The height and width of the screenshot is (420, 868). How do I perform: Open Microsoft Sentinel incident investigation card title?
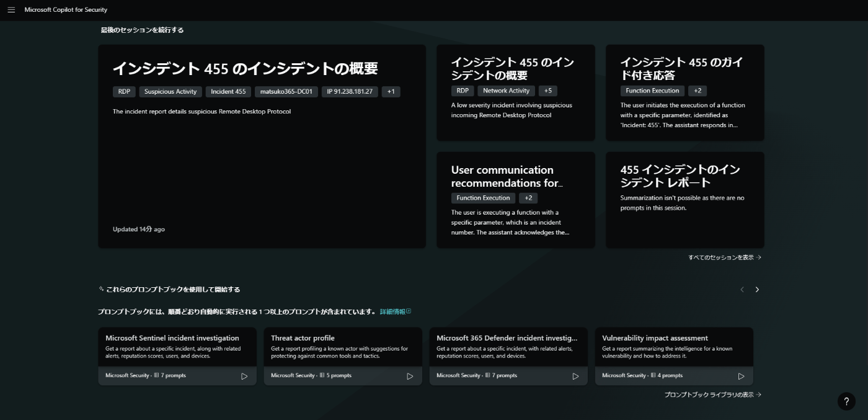pyautogui.click(x=172, y=338)
